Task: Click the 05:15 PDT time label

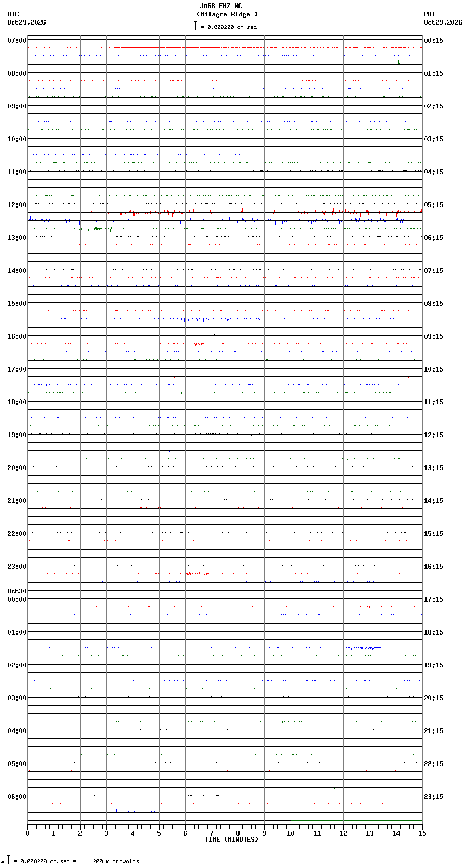Action: (x=434, y=205)
